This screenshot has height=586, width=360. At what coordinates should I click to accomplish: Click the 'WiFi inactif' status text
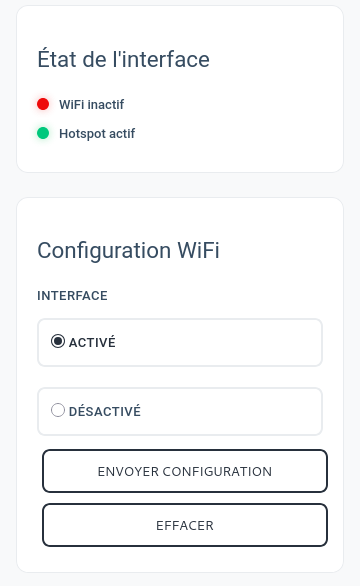coord(91,105)
